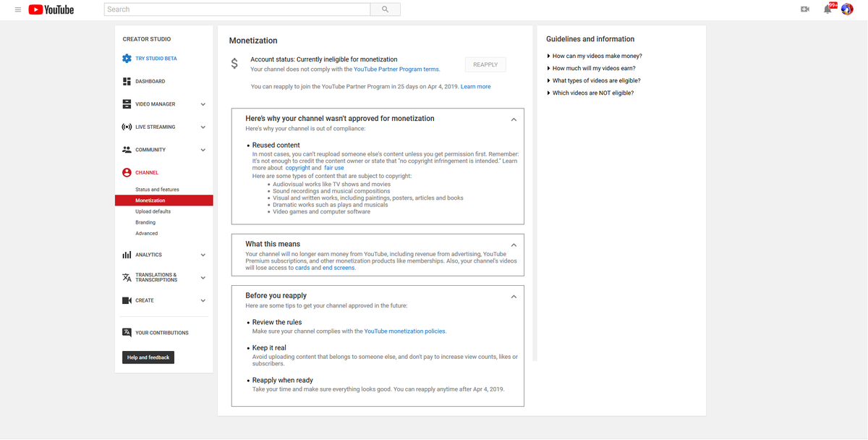Image resolution: width=868 pixels, height=440 pixels.
Task: Open the hamburger guide menu
Action: (18, 9)
